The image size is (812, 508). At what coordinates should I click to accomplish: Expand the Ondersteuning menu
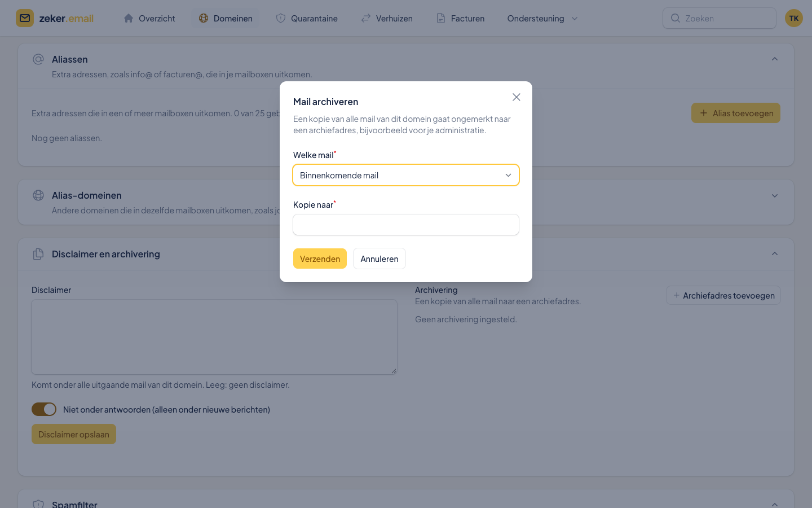point(542,18)
